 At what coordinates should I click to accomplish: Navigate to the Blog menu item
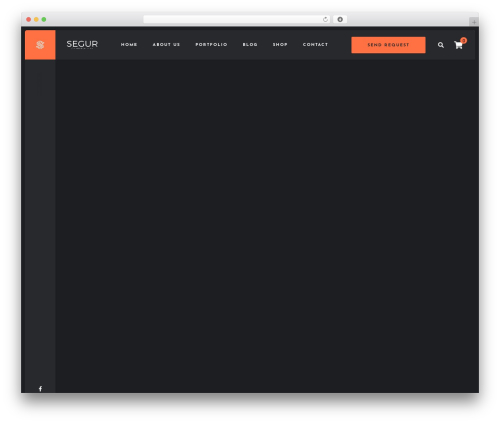pyautogui.click(x=250, y=44)
